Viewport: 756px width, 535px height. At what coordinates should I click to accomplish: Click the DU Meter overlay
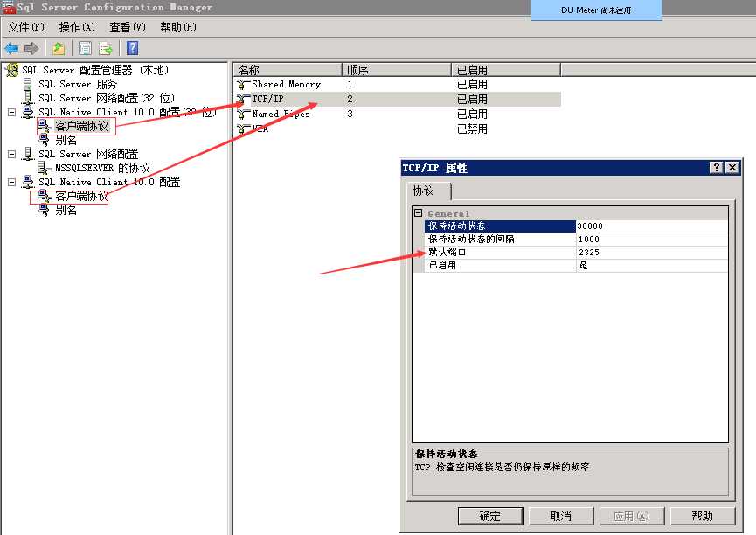(596, 10)
